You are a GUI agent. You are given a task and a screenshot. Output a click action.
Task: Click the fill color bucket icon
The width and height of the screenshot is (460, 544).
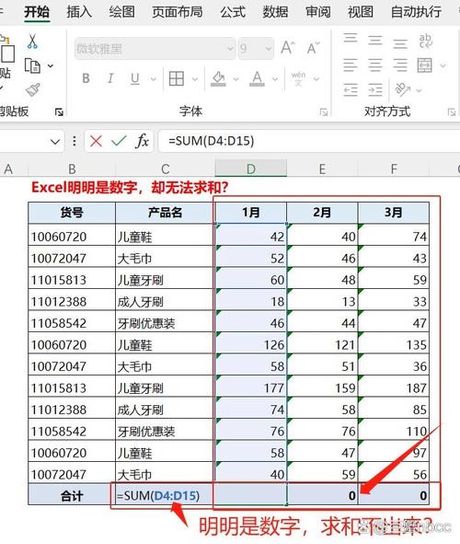pyautogui.click(x=218, y=79)
